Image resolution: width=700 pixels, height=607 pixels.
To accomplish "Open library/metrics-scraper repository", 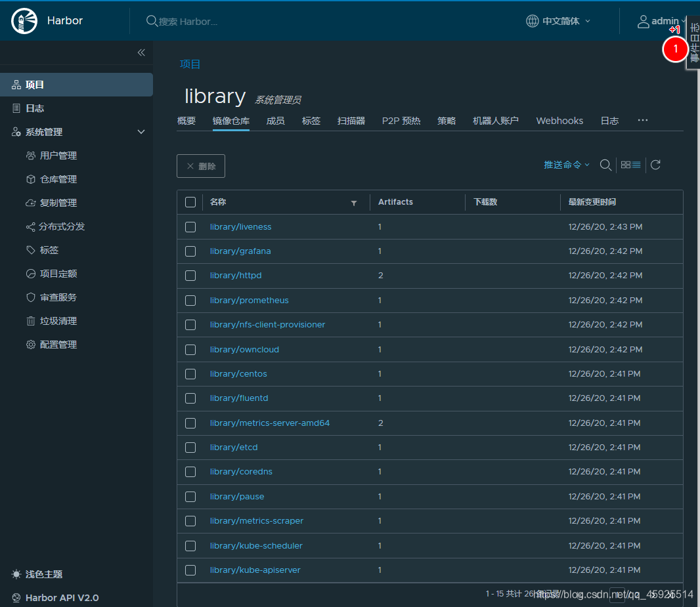I will pos(257,521).
